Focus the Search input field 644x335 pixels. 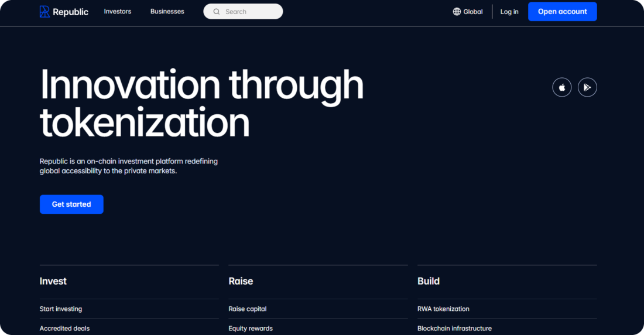(243, 12)
